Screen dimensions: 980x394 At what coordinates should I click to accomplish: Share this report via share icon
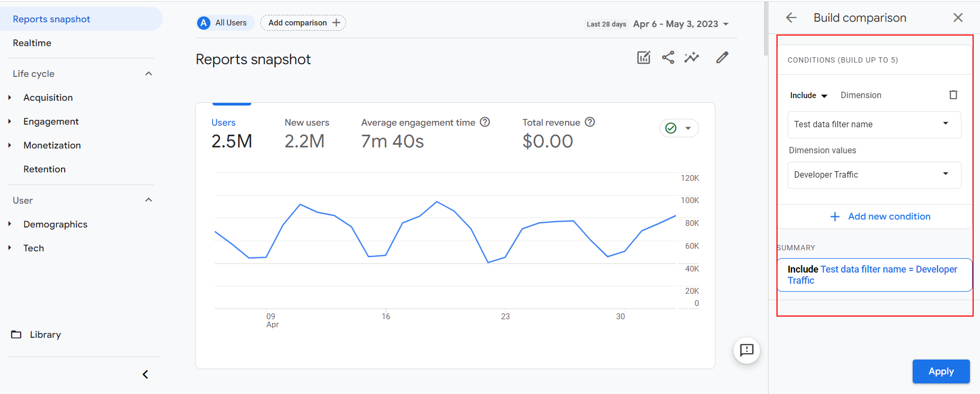668,57
